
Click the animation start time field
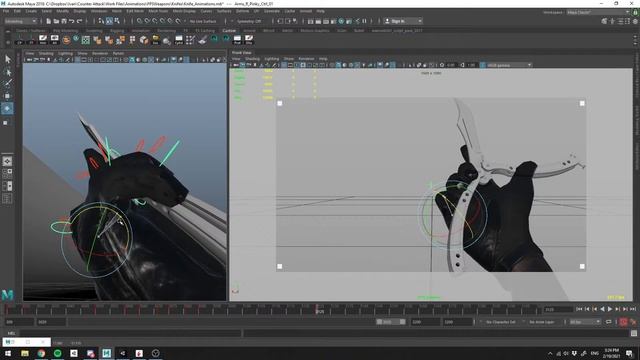19,322
